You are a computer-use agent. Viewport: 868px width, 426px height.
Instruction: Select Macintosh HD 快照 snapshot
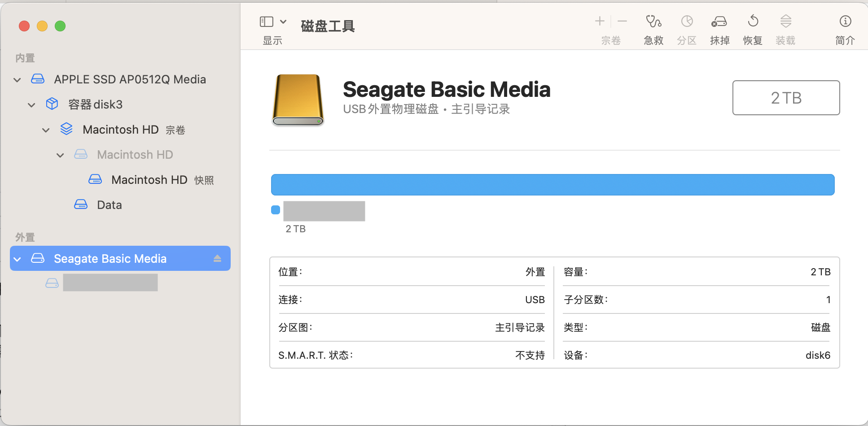pos(149,180)
